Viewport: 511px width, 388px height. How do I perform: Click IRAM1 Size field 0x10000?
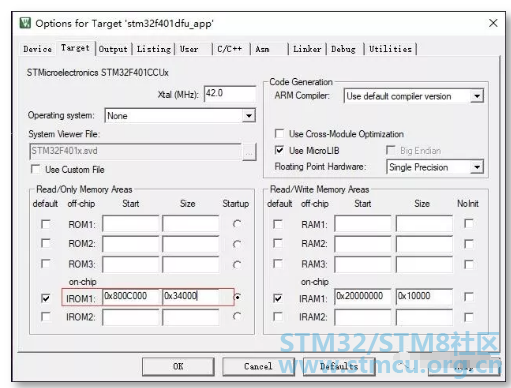click(424, 297)
